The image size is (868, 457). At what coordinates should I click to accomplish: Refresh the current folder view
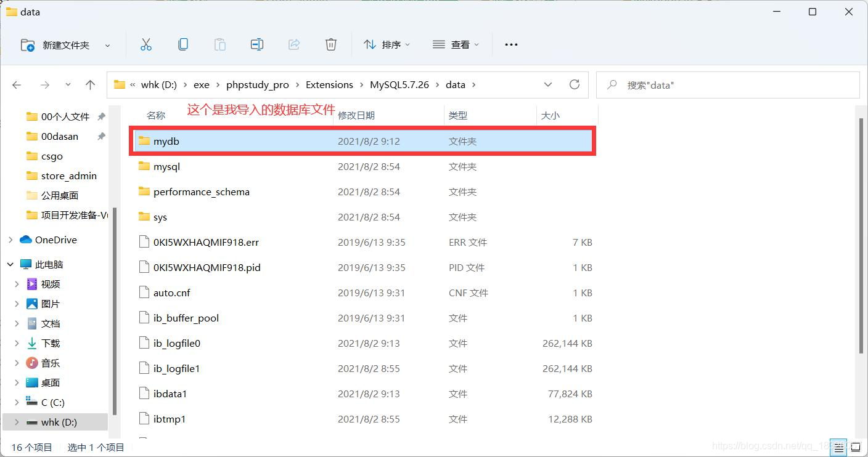click(575, 84)
